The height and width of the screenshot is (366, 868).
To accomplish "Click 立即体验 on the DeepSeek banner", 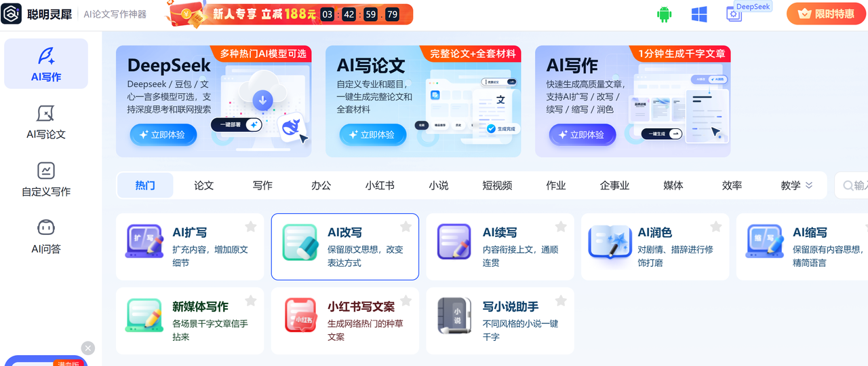I will [x=163, y=134].
